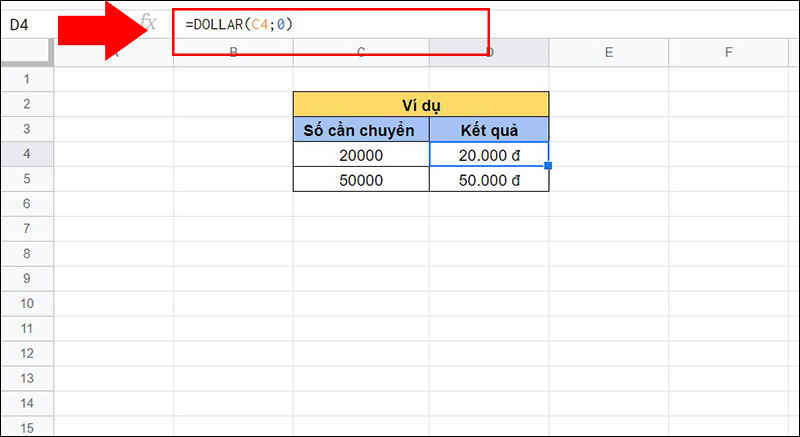Click the blue fill handle of cell D4
Viewport: 800px width, 437px height.
(x=549, y=166)
